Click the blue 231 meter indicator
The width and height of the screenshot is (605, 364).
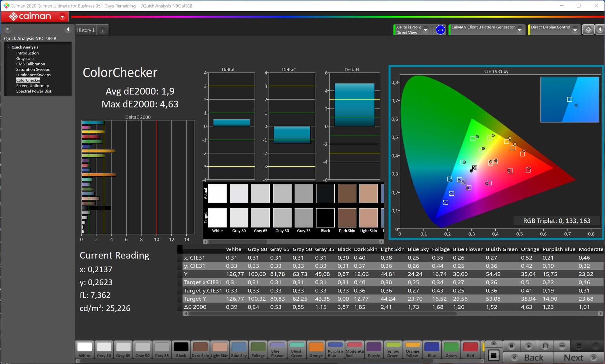click(440, 30)
